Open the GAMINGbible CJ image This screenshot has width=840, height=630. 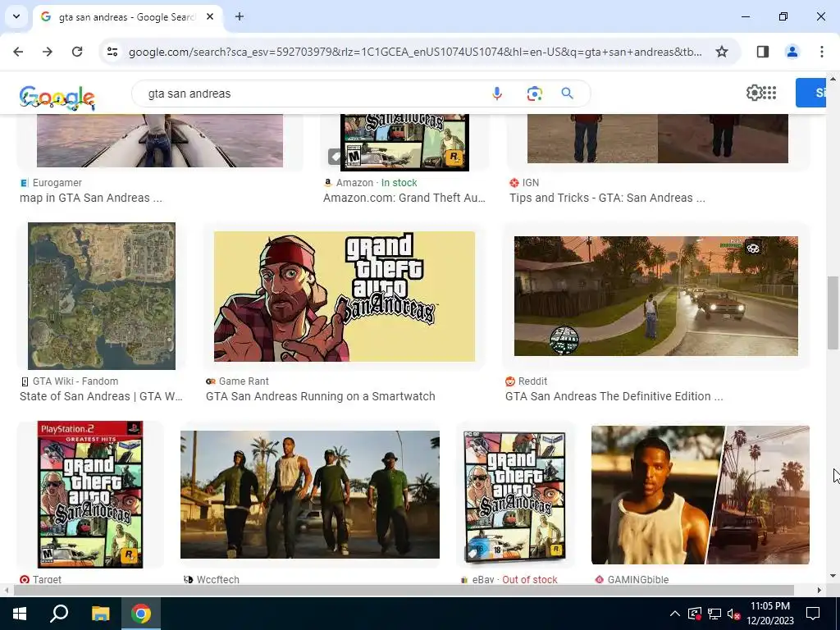[x=701, y=495]
